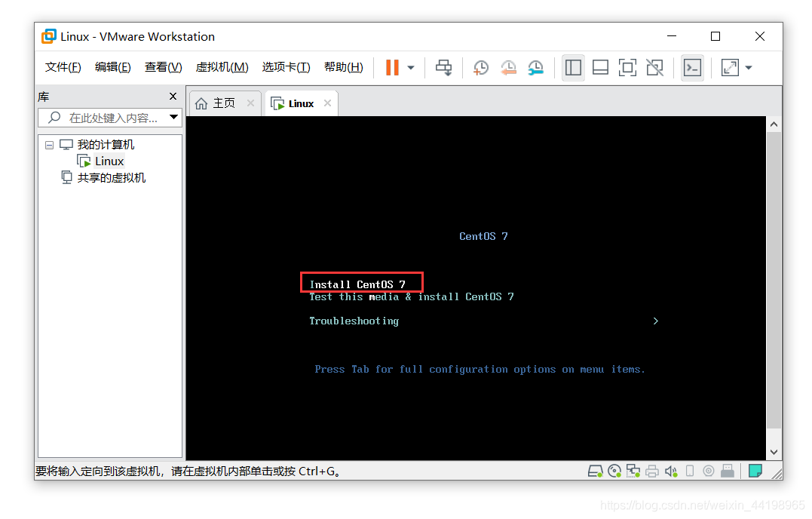Open the power options dropdown beside pause
This screenshot has width=812, height=519.
pos(411,68)
